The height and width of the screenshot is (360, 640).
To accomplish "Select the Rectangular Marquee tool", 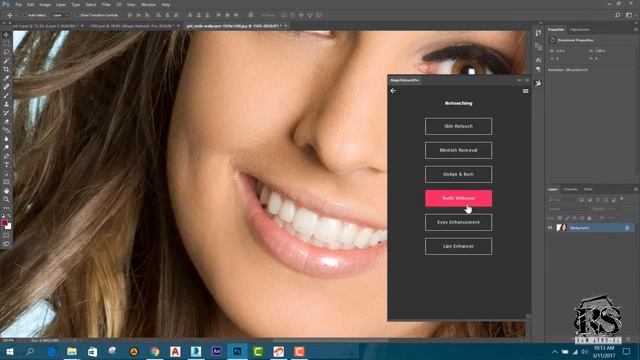I will coord(6,44).
